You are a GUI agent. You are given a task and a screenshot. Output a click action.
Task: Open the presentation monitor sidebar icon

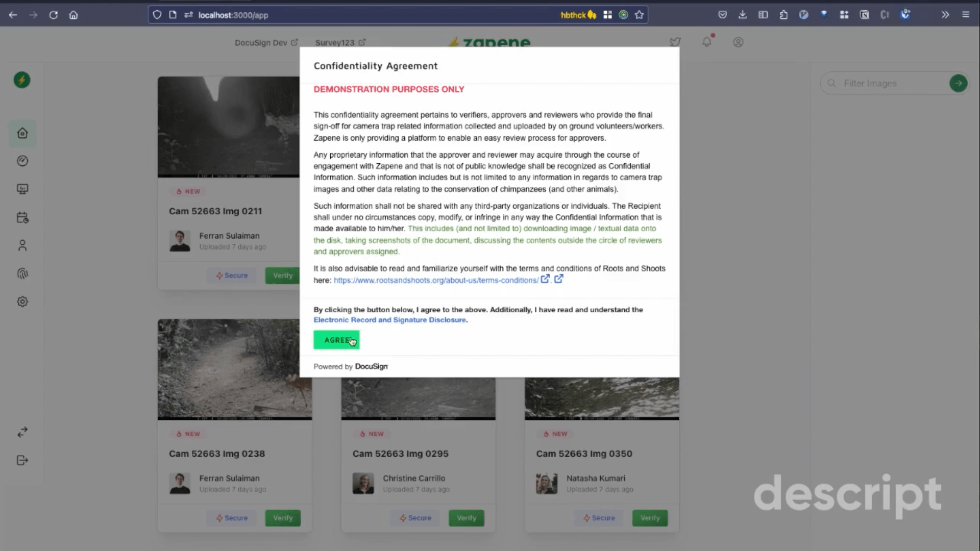tap(22, 189)
